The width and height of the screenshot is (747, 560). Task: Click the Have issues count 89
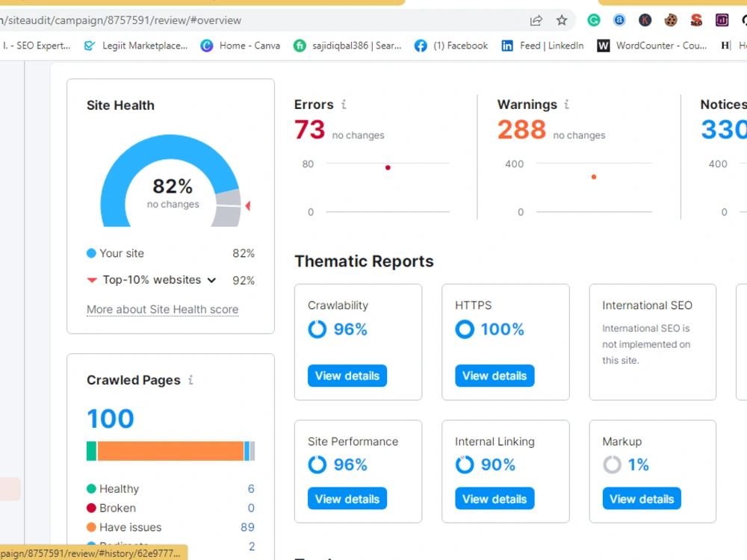248,527
